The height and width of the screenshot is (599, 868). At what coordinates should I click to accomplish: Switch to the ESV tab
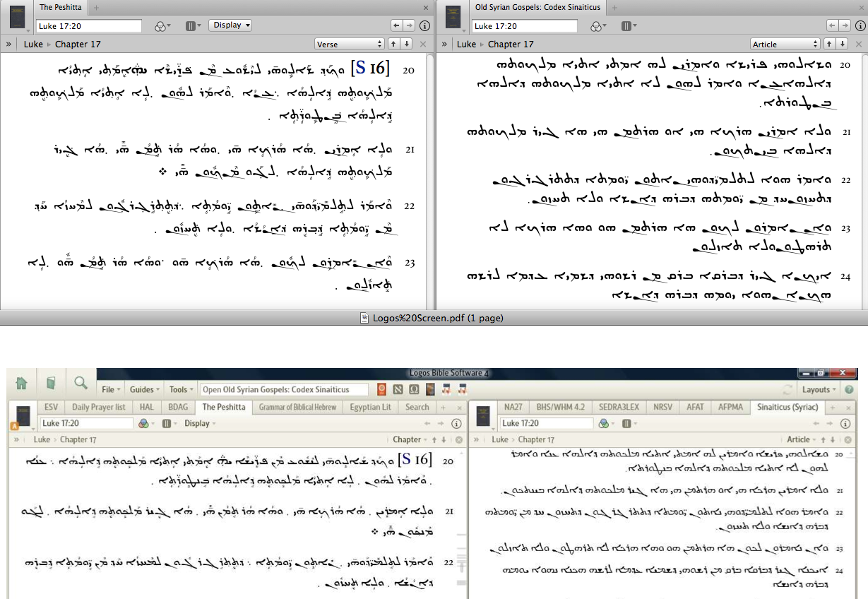(51, 407)
